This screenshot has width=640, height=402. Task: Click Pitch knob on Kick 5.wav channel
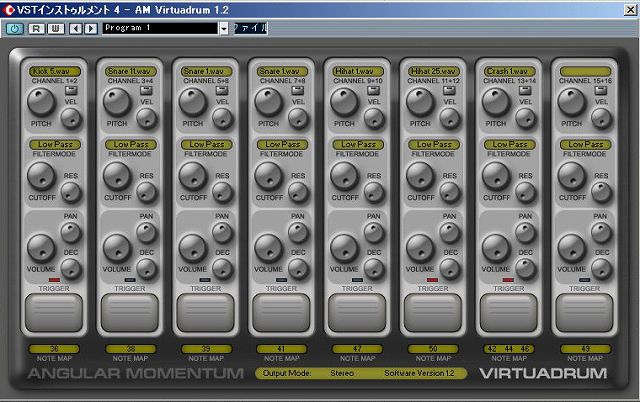41,102
